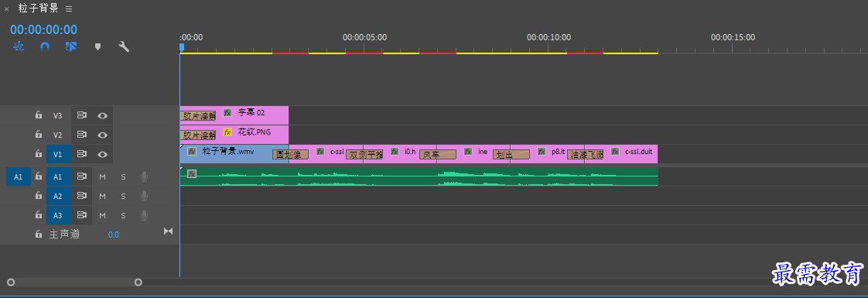Toggle A3 track targeting button
Viewport: 868px width, 298px height.
click(58, 215)
